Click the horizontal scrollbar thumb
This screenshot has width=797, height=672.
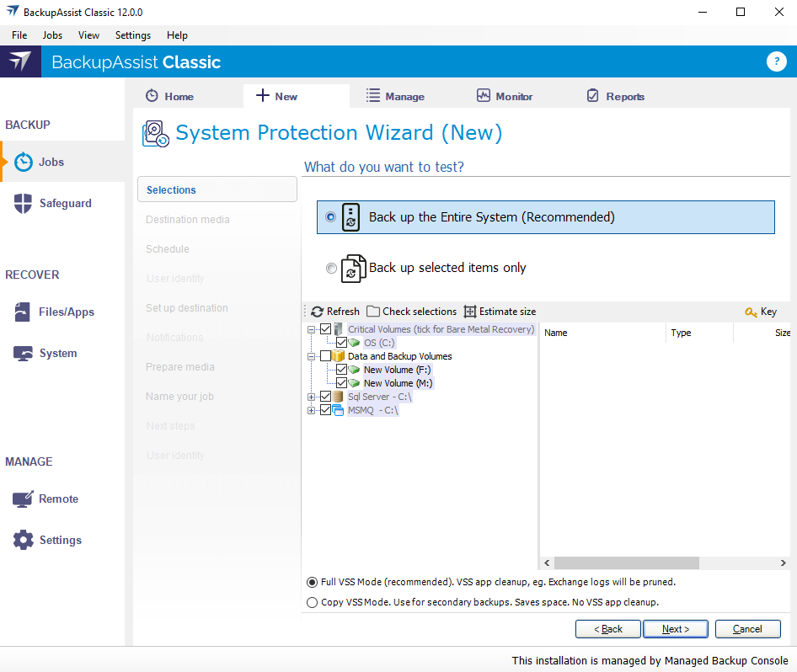[x=626, y=563]
